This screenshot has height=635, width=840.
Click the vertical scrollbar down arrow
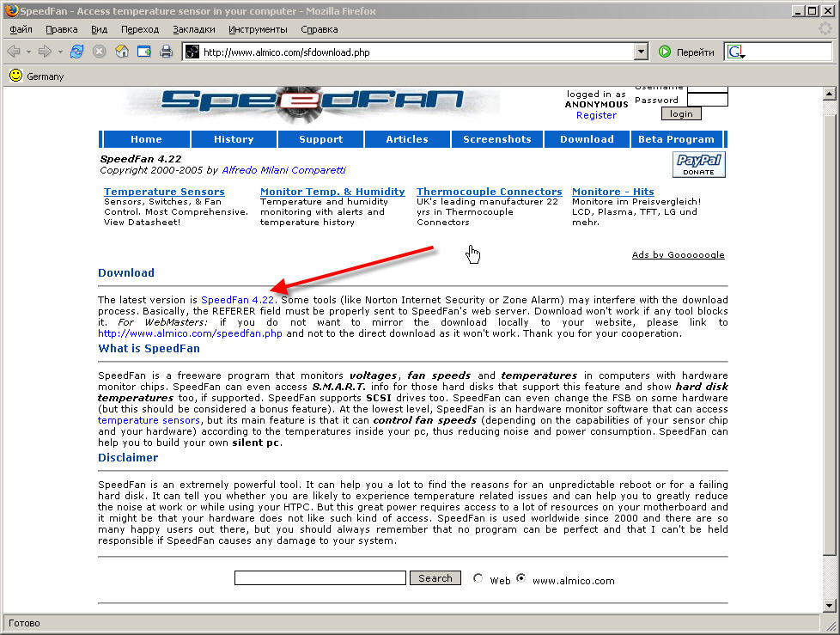pos(830,606)
